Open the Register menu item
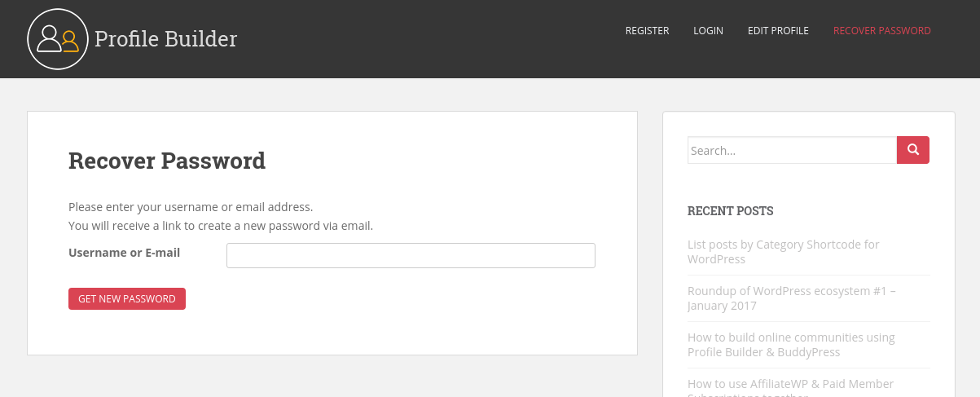This screenshot has width=980, height=397. coord(647,31)
